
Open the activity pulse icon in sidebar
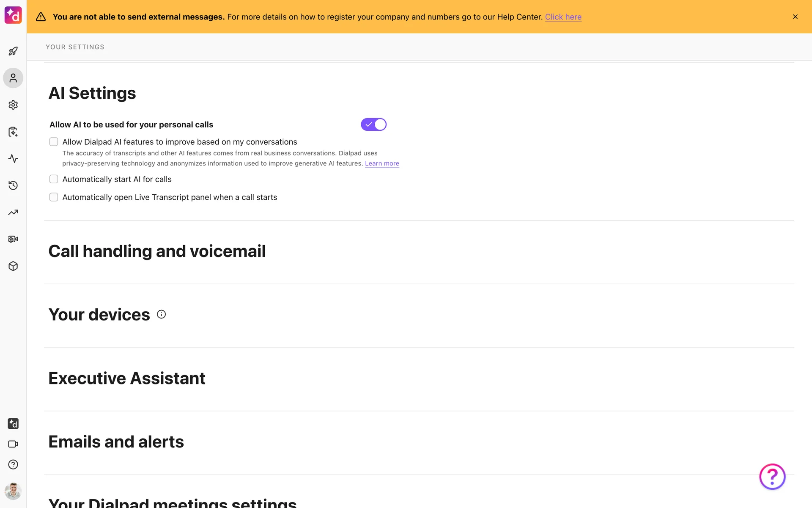[13, 159]
